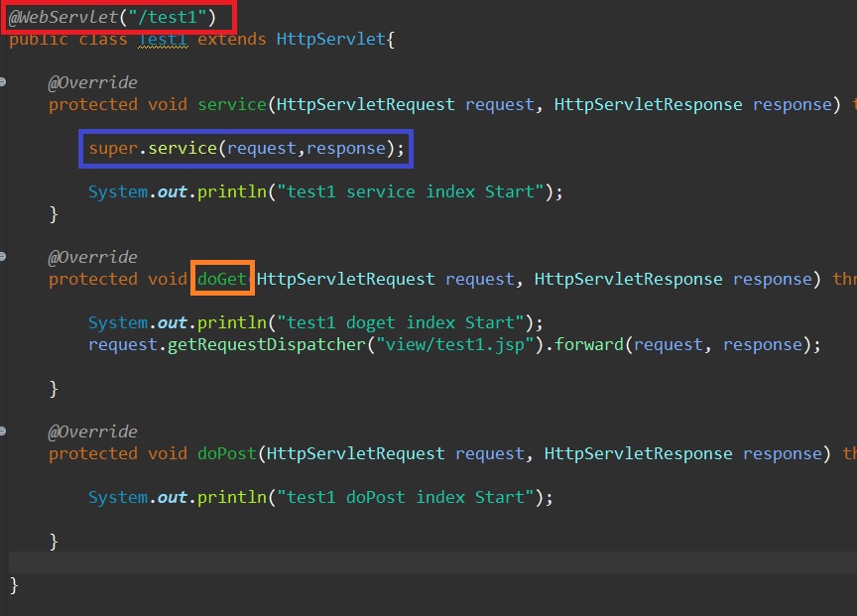Screen dimensions: 857x616
Task: Click the forward method call
Action: coord(589,344)
